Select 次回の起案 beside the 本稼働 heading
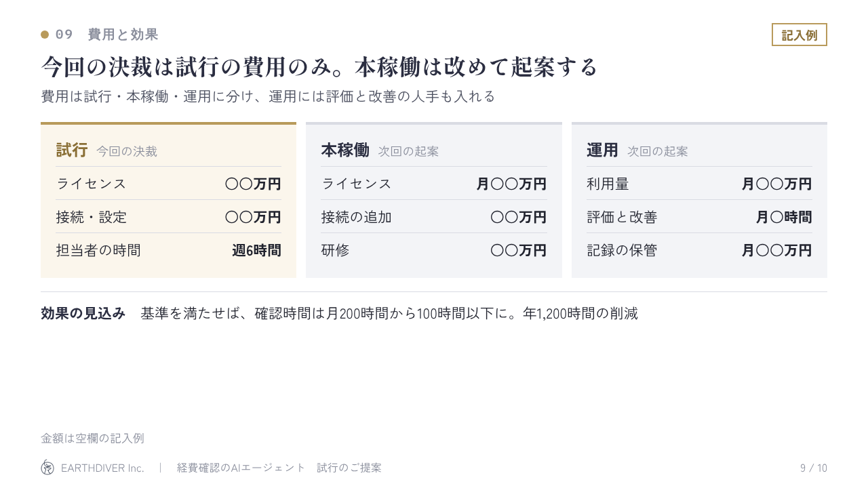The width and height of the screenshot is (868, 488). [x=408, y=151]
